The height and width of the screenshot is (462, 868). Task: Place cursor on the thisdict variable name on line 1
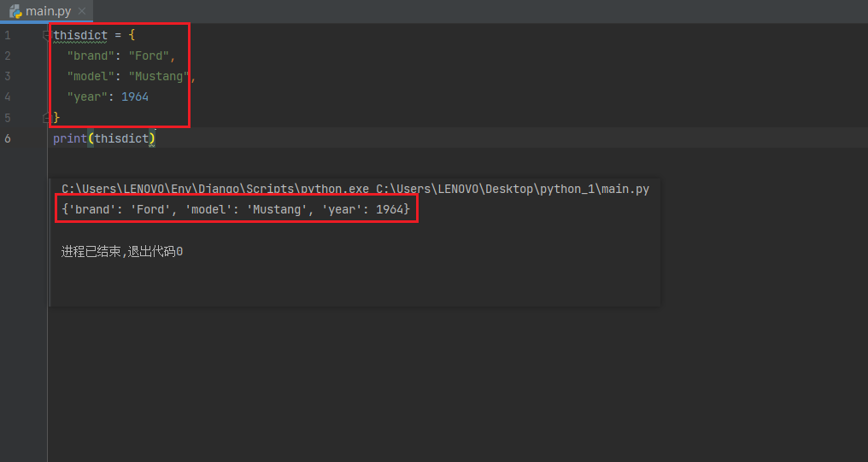[80, 35]
